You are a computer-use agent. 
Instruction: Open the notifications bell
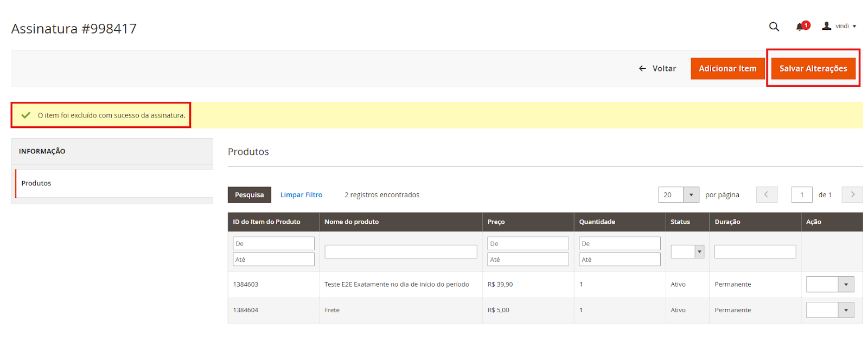(x=801, y=27)
